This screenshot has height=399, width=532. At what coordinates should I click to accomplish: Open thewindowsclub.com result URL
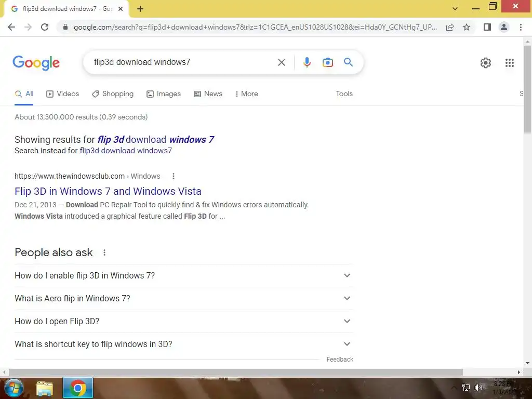pyautogui.click(x=87, y=176)
